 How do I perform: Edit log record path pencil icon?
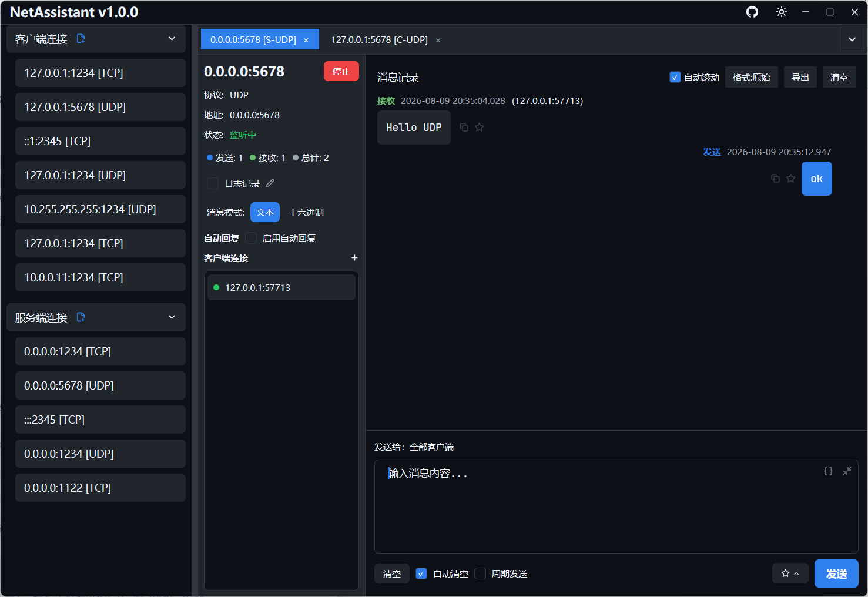click(270, 183)
